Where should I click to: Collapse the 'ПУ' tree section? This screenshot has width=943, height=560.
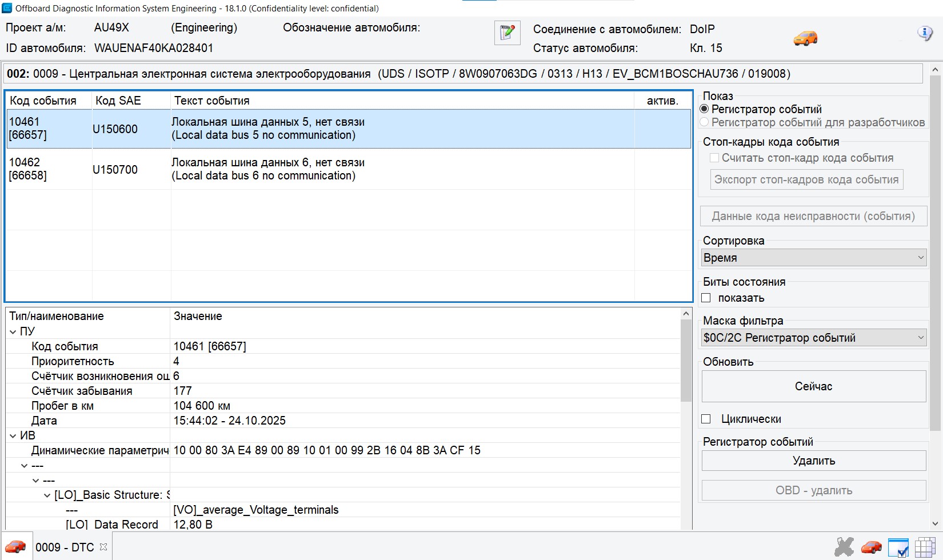point(13,331)
